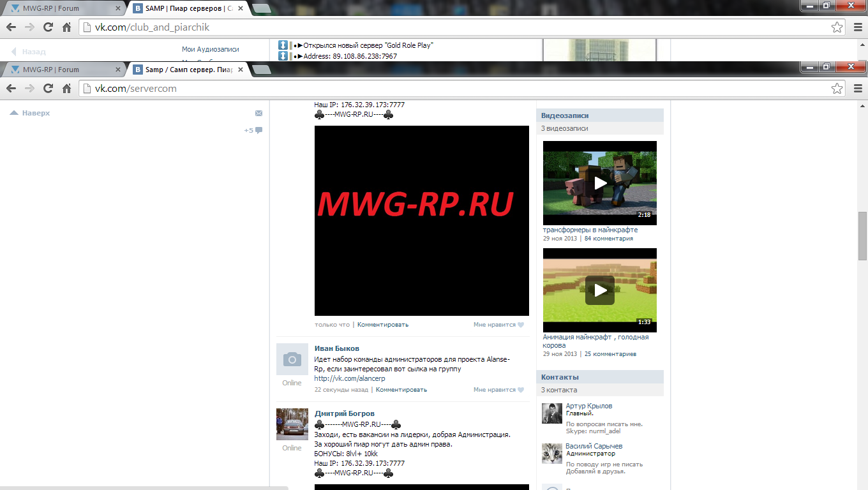Like Иван Быков's post via heart
This screenshot has height=490, width=868.
point(521,390)
